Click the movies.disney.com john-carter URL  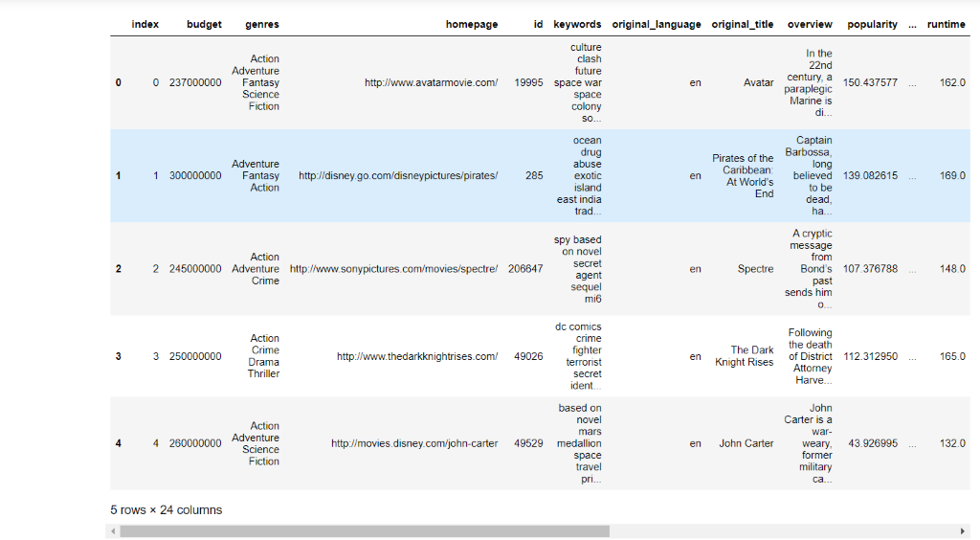[x=414, y=443]
